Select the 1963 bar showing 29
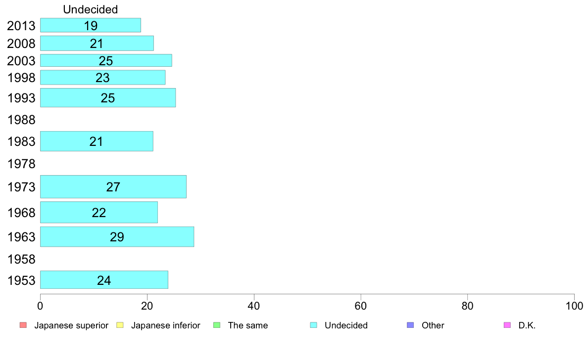The image size is (588, 364). pos(117,236)
